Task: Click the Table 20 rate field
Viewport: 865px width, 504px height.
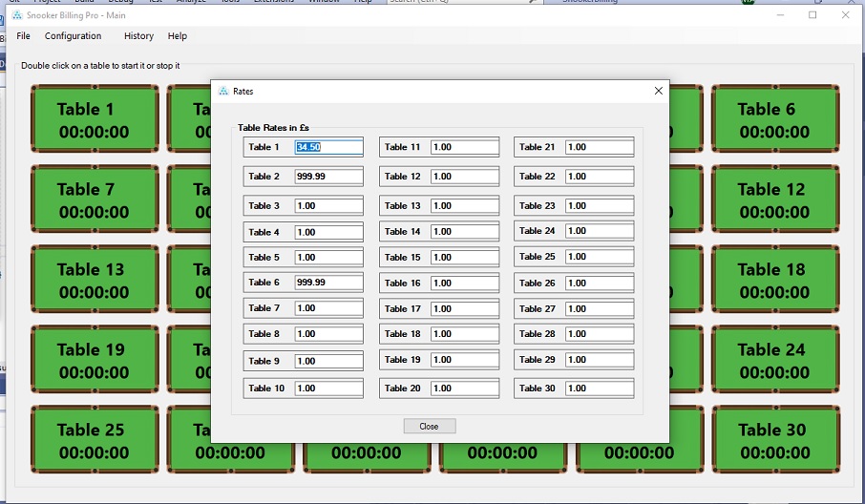Action: [465, 388]
